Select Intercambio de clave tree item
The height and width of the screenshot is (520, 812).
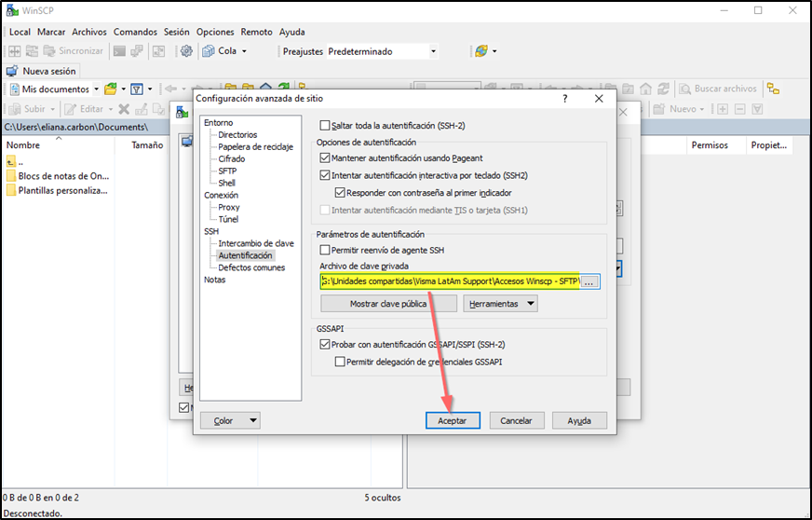[256, 243]
